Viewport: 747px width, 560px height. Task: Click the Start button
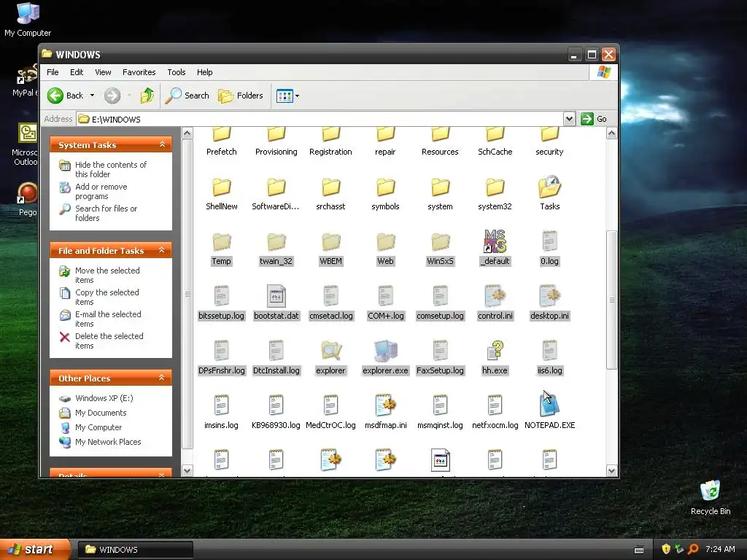(x=35, y=550)
